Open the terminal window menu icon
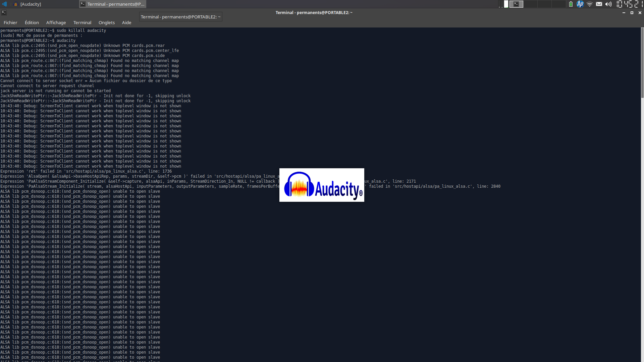This screenshot has width=644, height=362. tap(4, 13)
